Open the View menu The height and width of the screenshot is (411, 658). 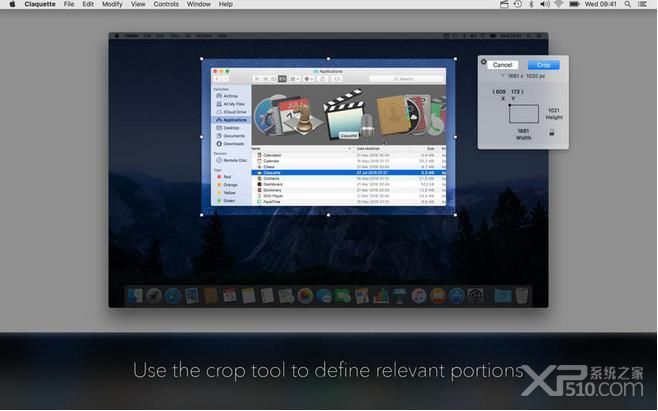coord(138,4)
